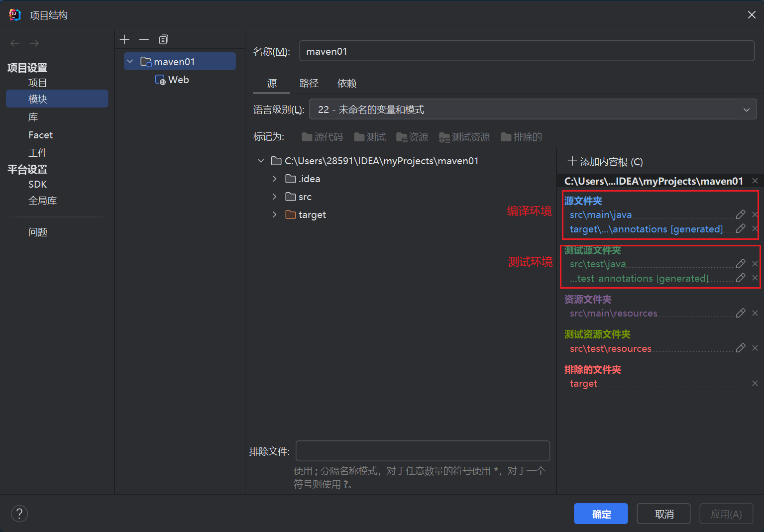
Task: Remove test-annotations generated test root
Action: 755,278
